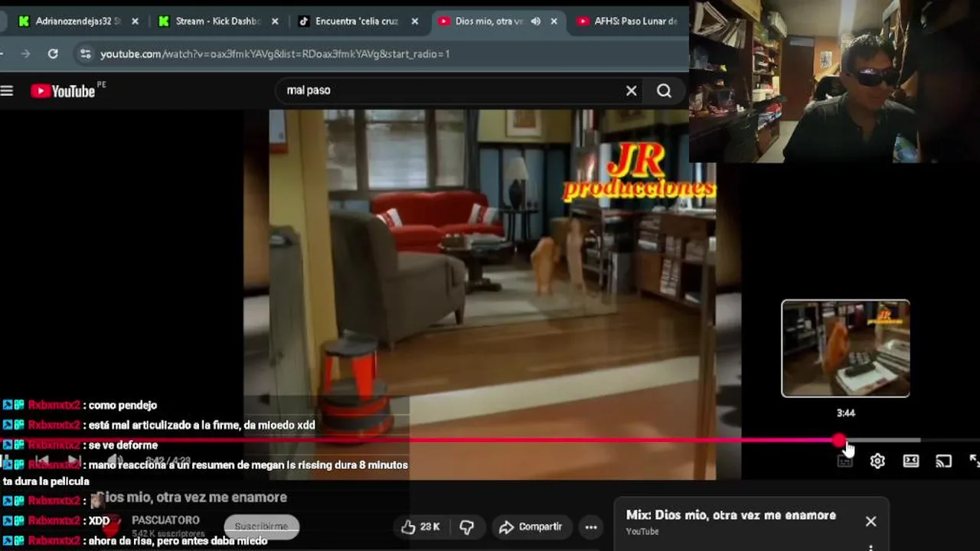Screen dimensions: 980x551
Task: Open the YouTube hamburger guide menu
Action: tap(7, 91)
